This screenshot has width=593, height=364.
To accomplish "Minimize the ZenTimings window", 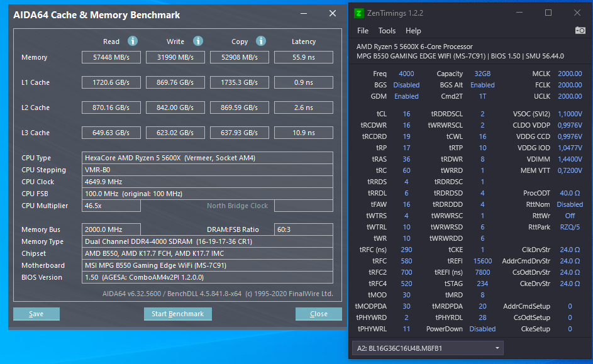I will click(519, 13).
